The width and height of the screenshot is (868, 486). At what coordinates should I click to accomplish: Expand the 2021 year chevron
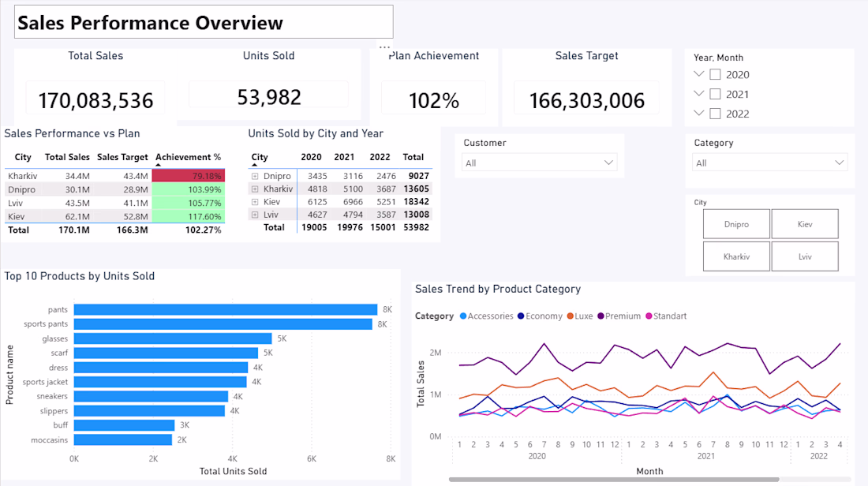pyautogui.click(x=698, y=94)
